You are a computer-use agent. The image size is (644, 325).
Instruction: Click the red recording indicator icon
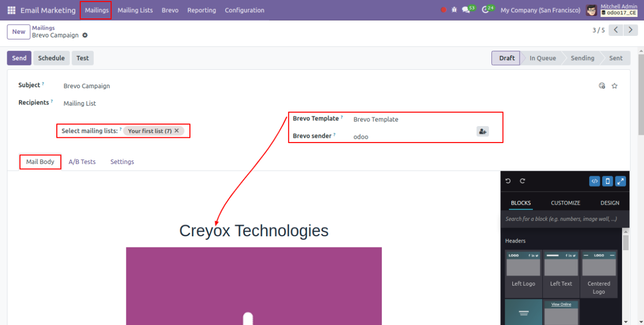(443, 10)
